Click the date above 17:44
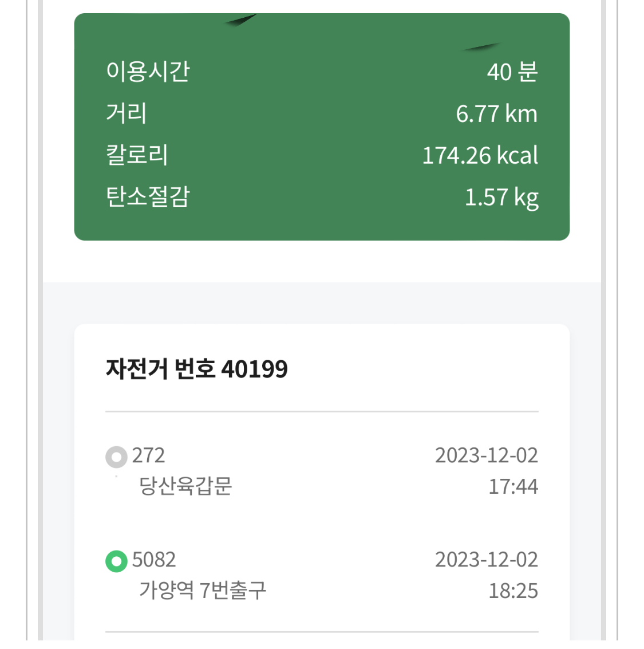The width and height of the screenshot is (644, 649). click(x=486, y=455)
